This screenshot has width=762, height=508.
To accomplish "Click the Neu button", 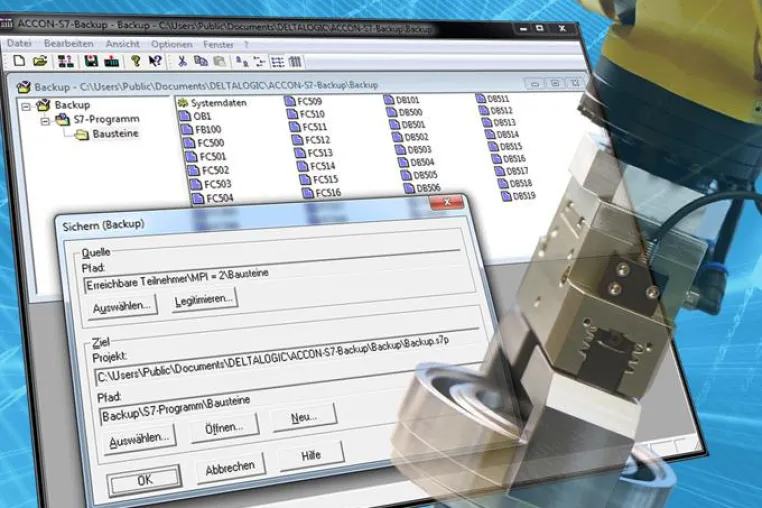I will coord(304,417).
